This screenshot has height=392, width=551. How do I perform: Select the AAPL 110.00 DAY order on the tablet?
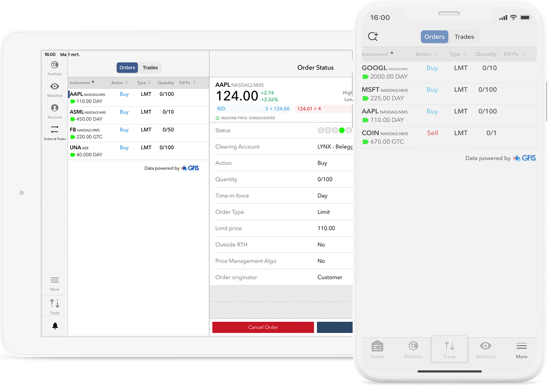pos(138,97)
